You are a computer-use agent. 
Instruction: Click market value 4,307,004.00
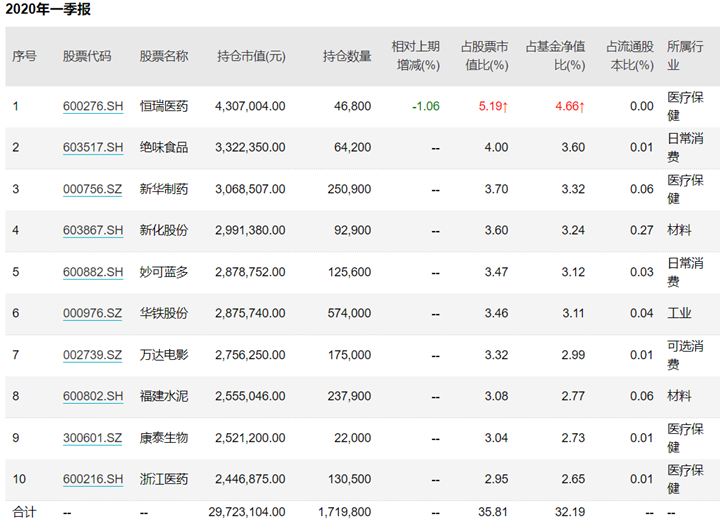point(250,106)
